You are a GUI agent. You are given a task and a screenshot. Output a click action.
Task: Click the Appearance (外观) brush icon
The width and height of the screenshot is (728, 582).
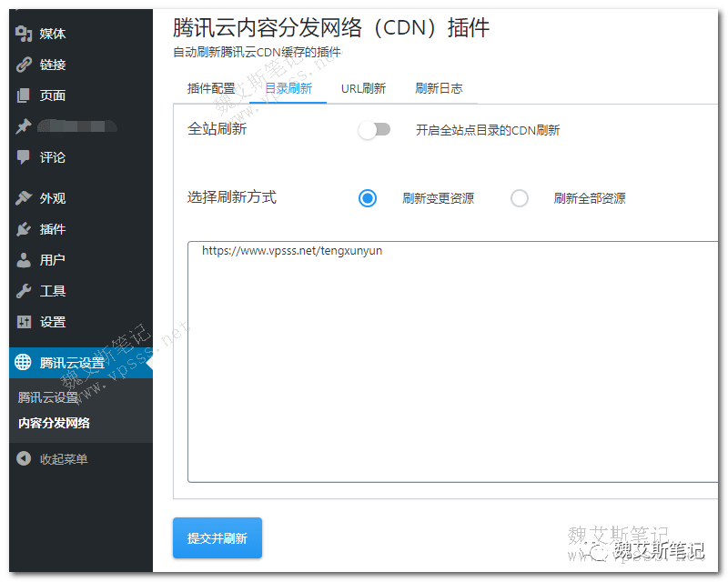click(24, 198)
